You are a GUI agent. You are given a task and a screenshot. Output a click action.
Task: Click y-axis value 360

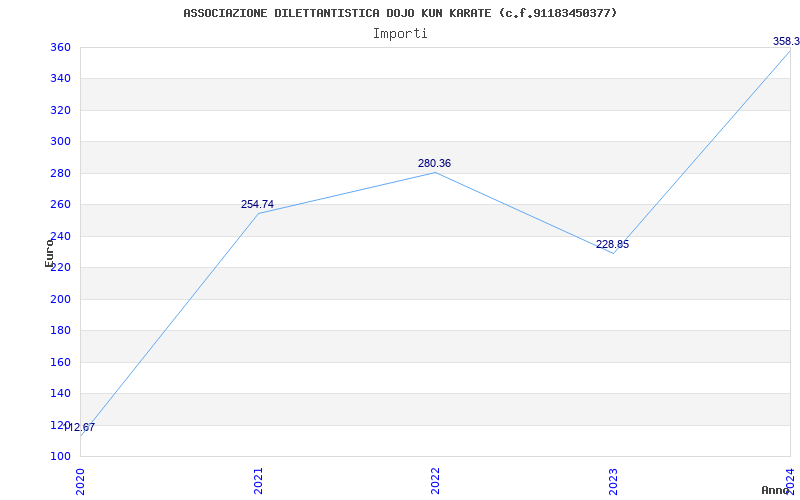pos(60,47)
